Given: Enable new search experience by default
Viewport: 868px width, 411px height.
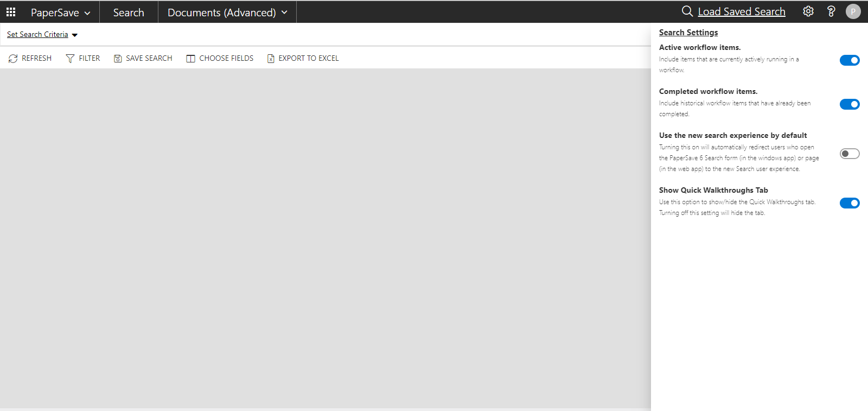Looking at the screenshot, I should (x=849, y=154).
